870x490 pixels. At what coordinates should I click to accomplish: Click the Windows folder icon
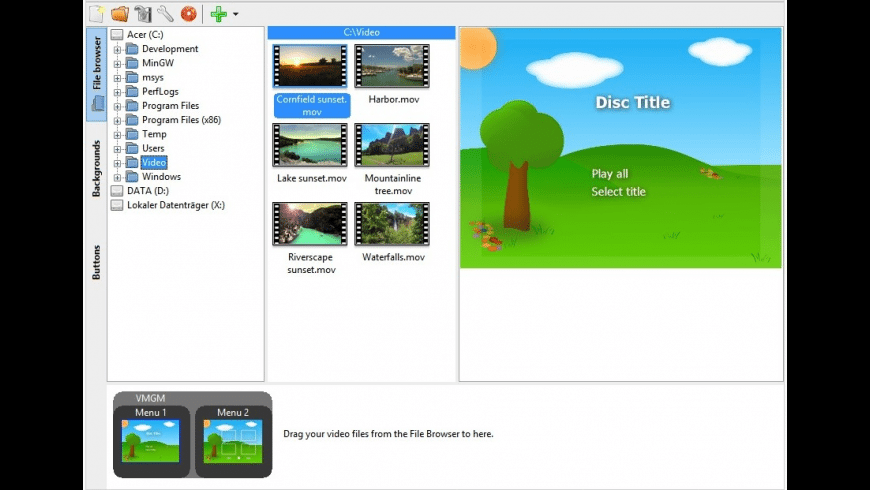[132, 176]
